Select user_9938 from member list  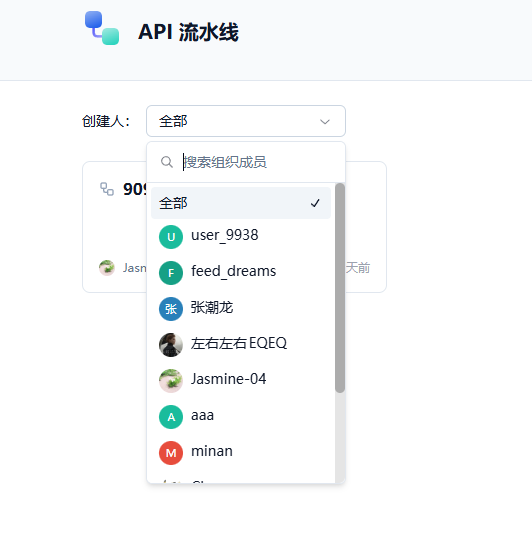pyautogui.click(x=241, y=236)
